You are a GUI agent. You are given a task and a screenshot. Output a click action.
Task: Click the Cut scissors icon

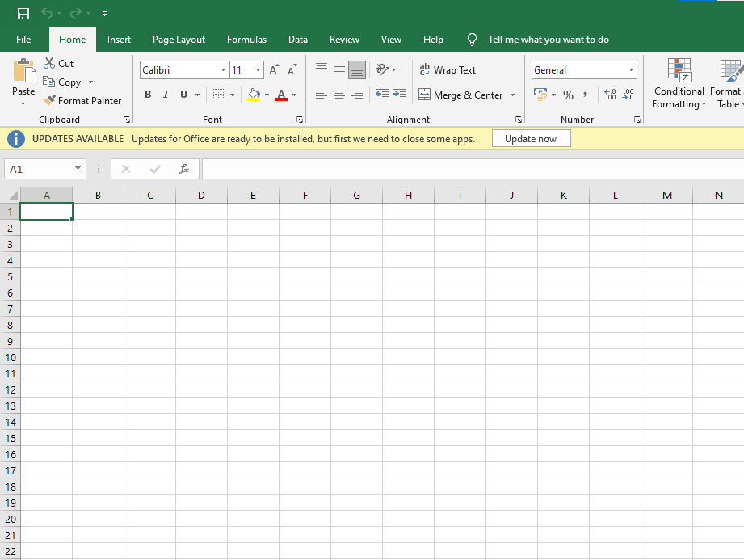pyautogui.click(x=48, y=63)
